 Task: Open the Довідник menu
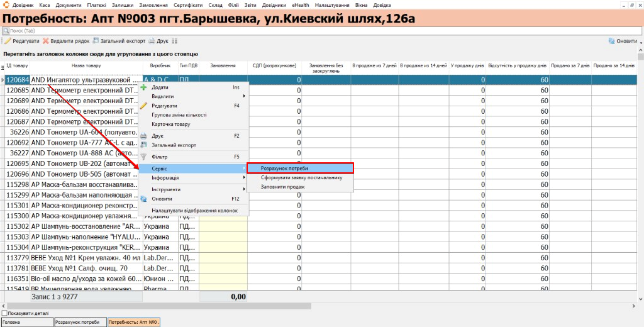(x=23, y=5)
